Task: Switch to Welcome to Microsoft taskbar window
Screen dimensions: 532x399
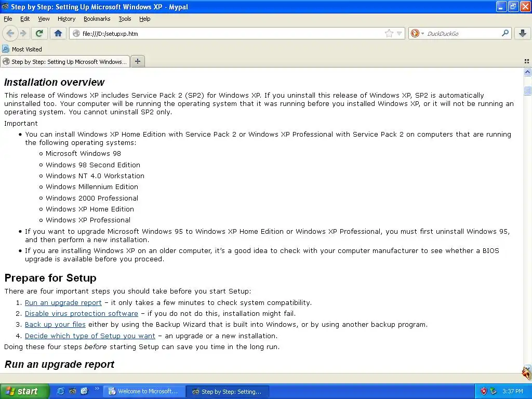Action: (x=144, y=391)
